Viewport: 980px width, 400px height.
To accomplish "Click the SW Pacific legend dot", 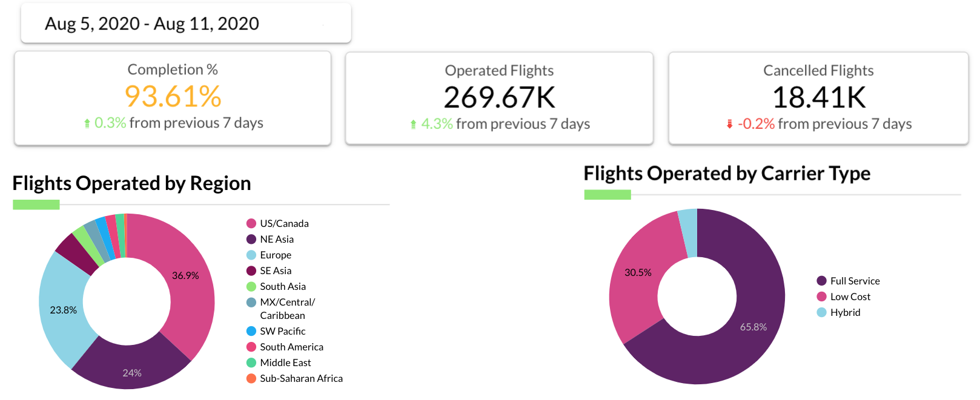I will [x=251, y=331].
